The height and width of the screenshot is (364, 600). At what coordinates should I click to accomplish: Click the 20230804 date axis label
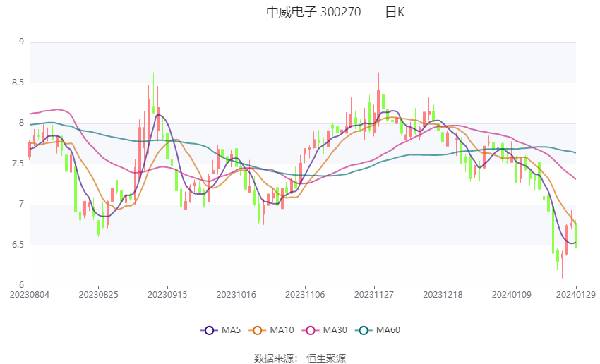click(x=30, y=295)
